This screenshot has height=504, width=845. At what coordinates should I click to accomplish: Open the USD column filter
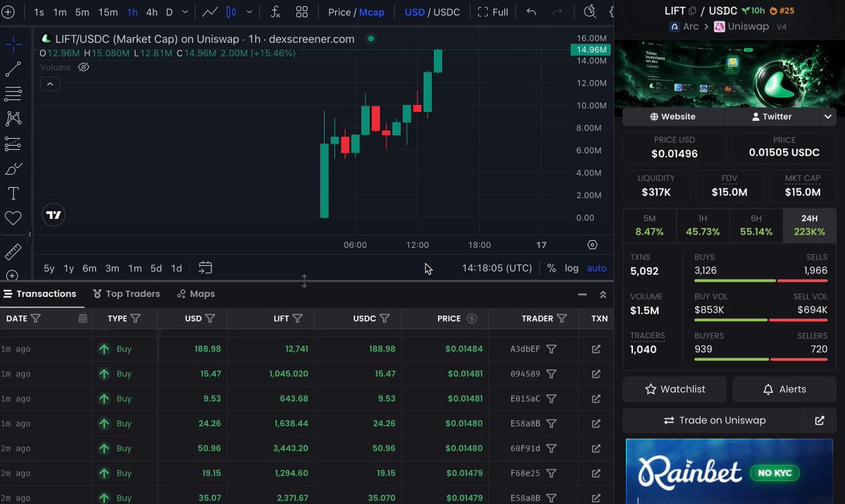(x=210, y=318)
